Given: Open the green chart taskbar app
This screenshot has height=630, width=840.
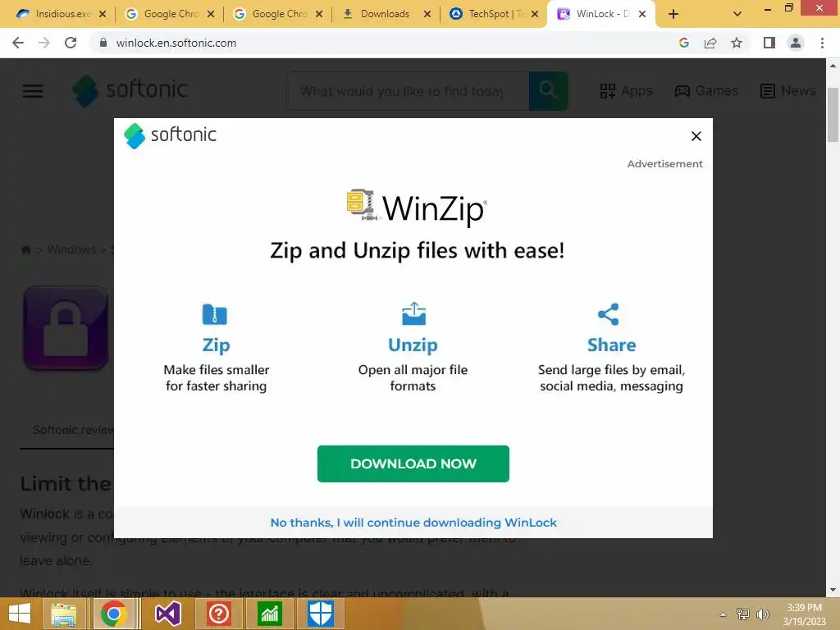Looking at the screenshot, I should tap(269, 614).
